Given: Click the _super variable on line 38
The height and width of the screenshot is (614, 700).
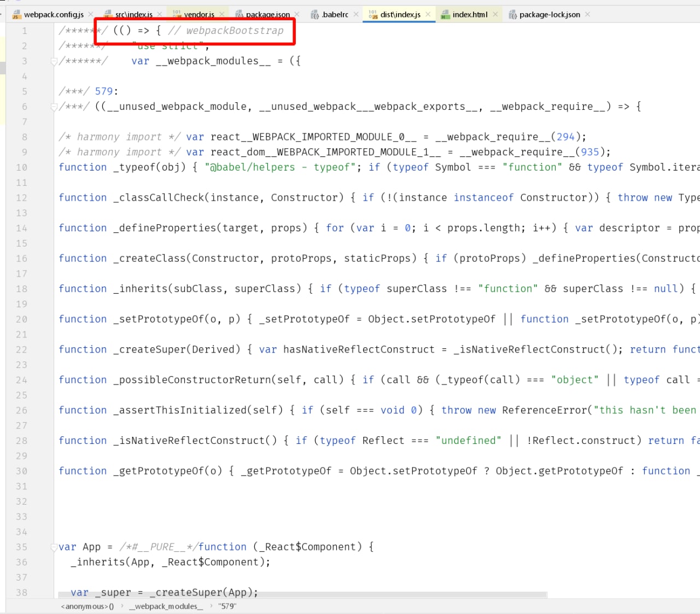Looking at the screenshot, I should [x=113, y=593].
